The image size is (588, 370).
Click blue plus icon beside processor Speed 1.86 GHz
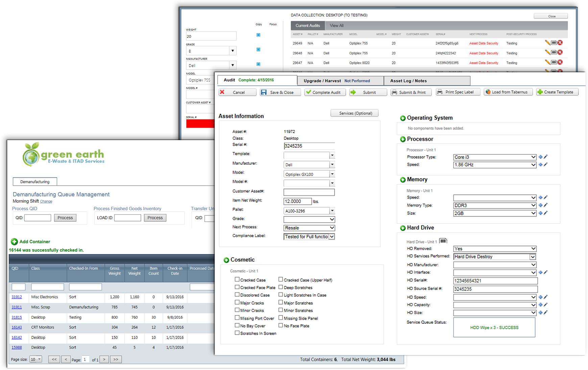540,165
